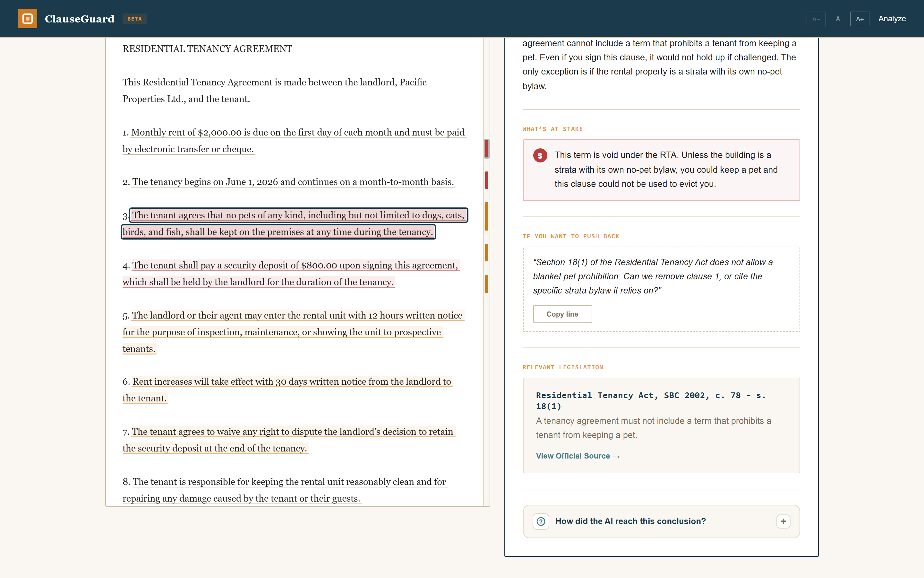Jump to the first orange minimap marker

(486, 216)
